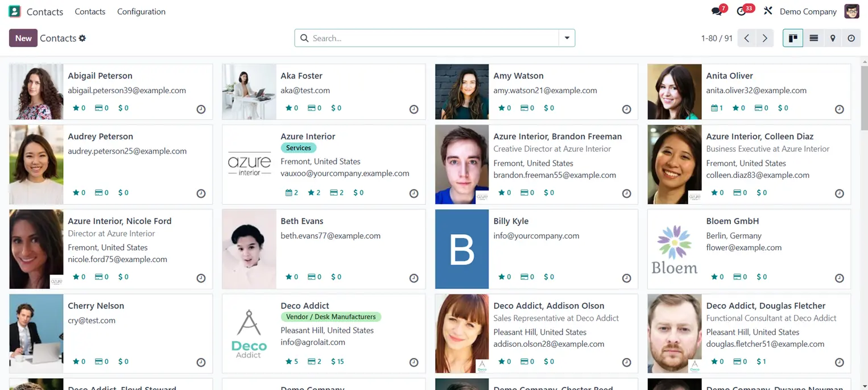Open Abigail Peterson's photo thumbnail
This screenshot has width=868, height=390.
36,92
